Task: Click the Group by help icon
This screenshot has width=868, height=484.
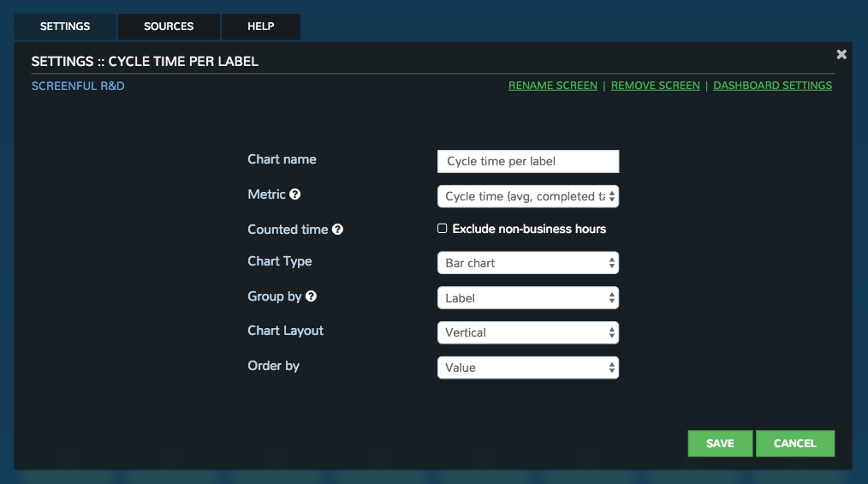Action: [x=311, y=296]
